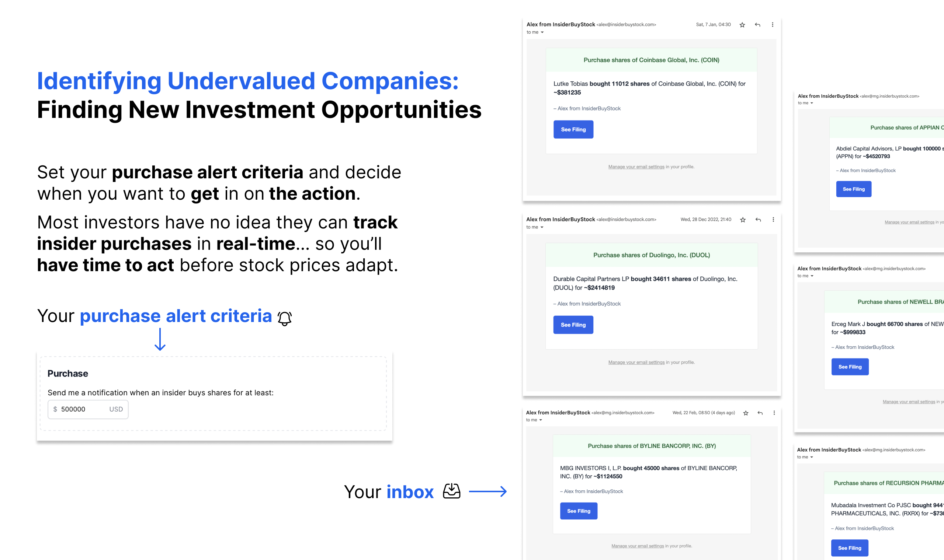Open the three-dot menu on the Byline Bancorp email

[774, 413]
